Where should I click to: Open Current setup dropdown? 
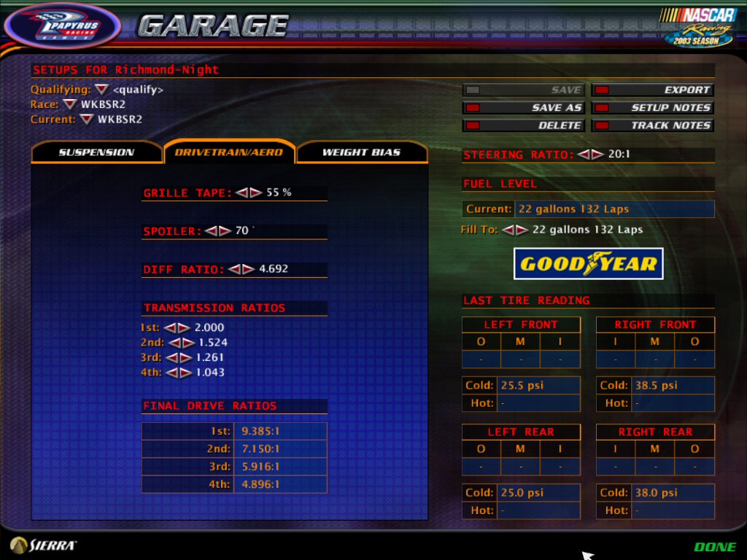click(87, 119)
